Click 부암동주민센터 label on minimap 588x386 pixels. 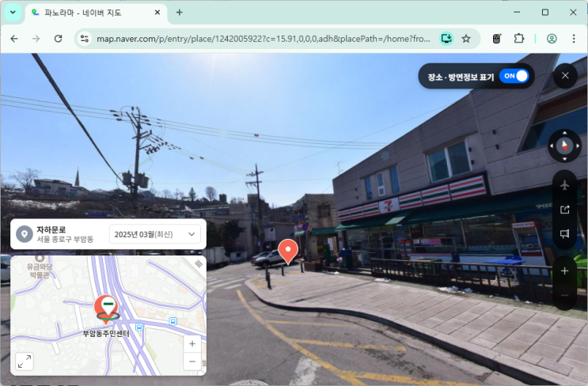pyautogui.click(x=106, y=334)
